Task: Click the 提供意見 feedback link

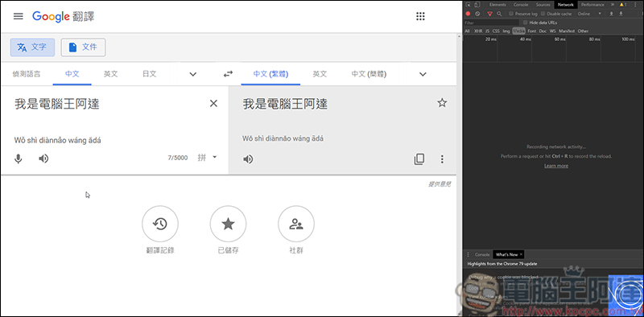Action: [440, 184]
